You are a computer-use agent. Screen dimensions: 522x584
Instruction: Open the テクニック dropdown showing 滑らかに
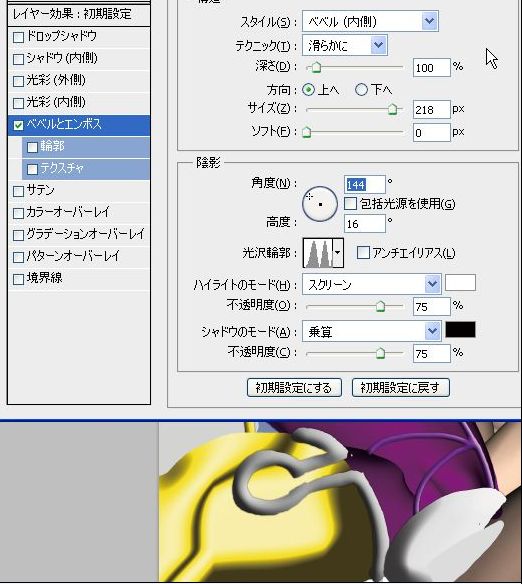pos(345,45)
